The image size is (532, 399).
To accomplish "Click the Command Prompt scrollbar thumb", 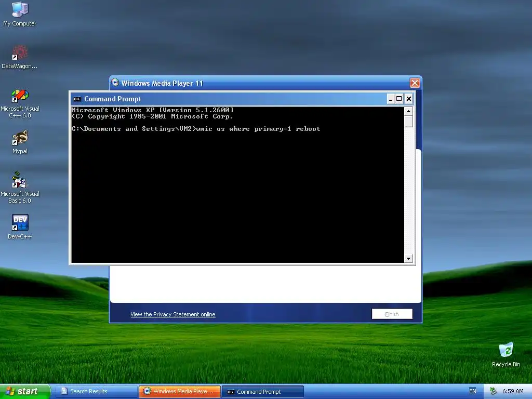I will tap(408, 121).
